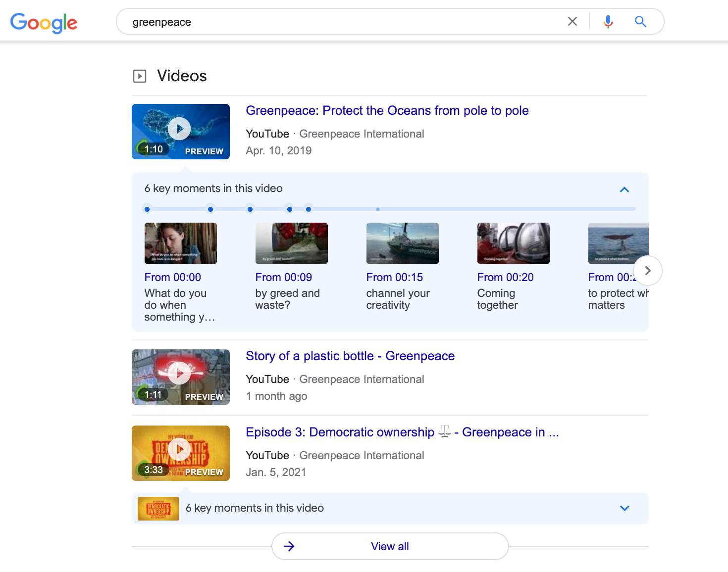The image size is (728, 572).
Task: Click the View all button
Action: coord(390,546)
